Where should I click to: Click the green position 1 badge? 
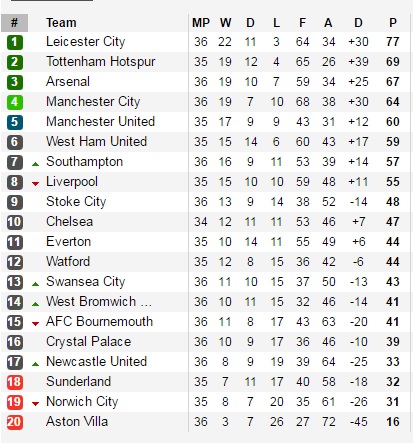tap(15, 42)
